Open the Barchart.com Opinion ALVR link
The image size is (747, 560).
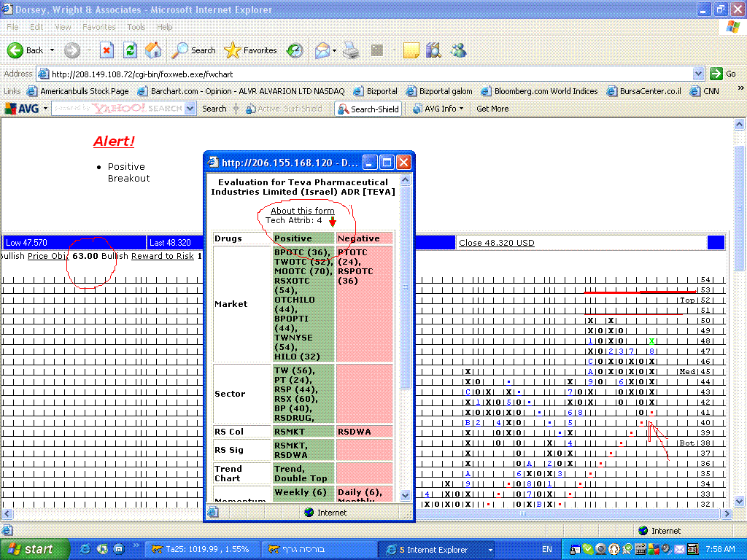241,91
